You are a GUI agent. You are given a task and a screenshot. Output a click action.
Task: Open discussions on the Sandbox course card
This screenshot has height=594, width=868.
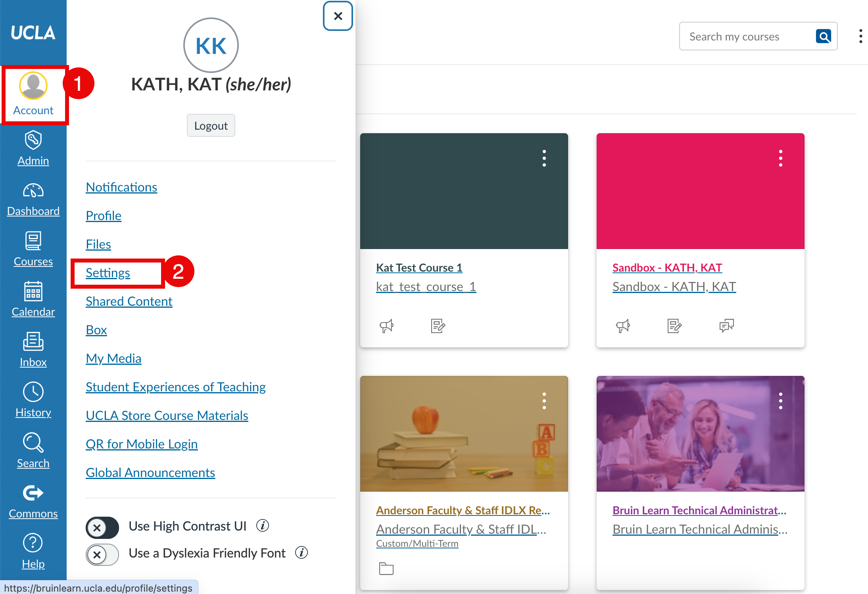(x=726, y=326)
